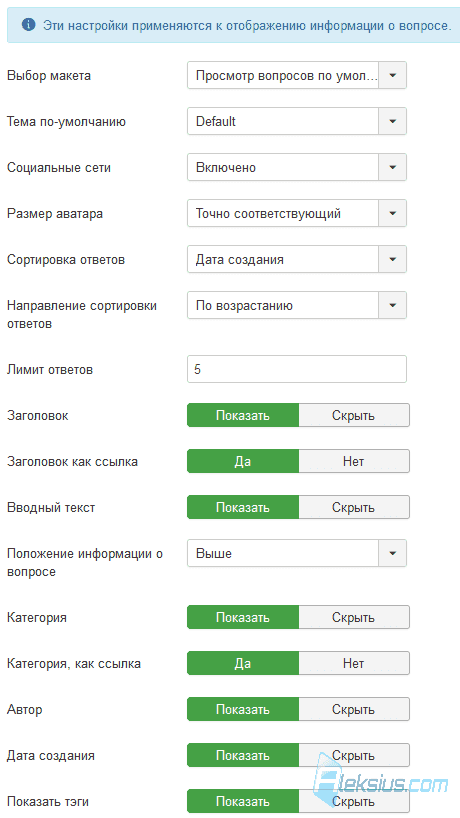Click the 'Лимит ответов' label
The image size is (460, 818).
click(x=50, y=370)
